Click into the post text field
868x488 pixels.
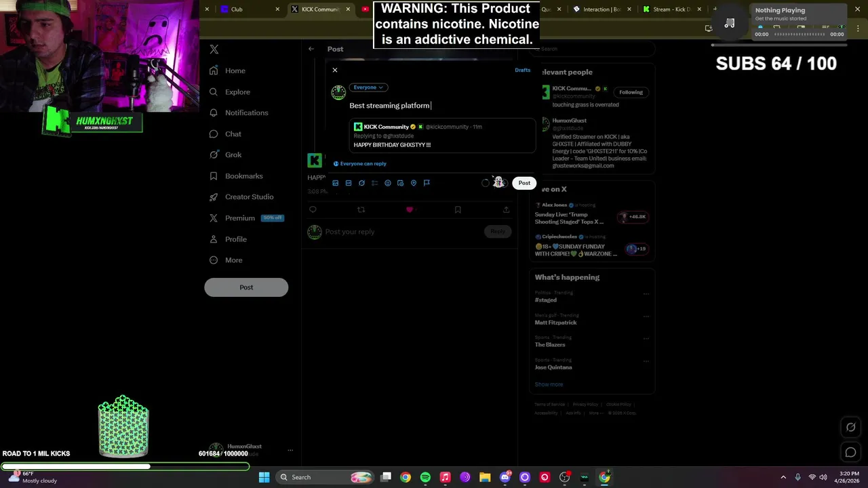pos(441,106)
